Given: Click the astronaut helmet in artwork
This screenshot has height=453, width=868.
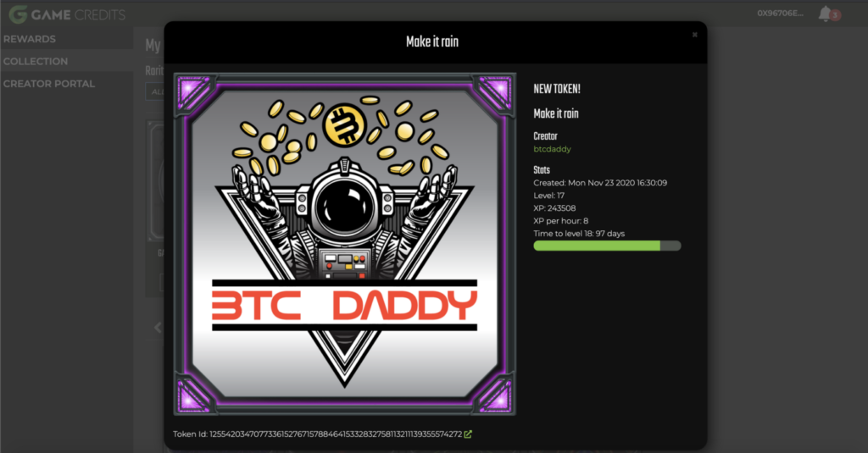Looking at the screenshot, I should point(344,206).
